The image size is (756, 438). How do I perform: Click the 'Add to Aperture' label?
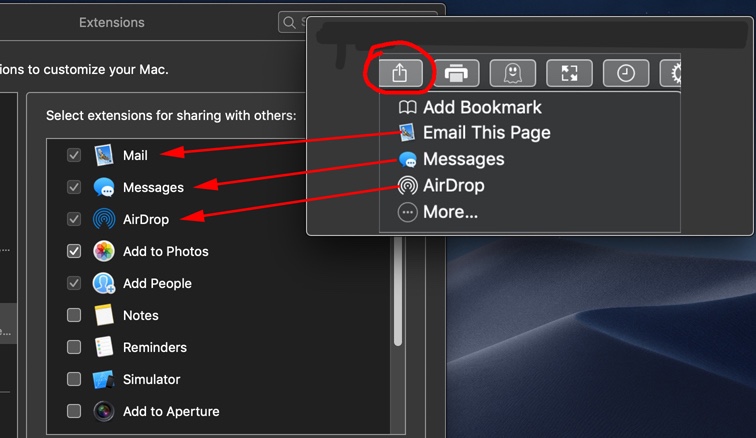[171, 411]
